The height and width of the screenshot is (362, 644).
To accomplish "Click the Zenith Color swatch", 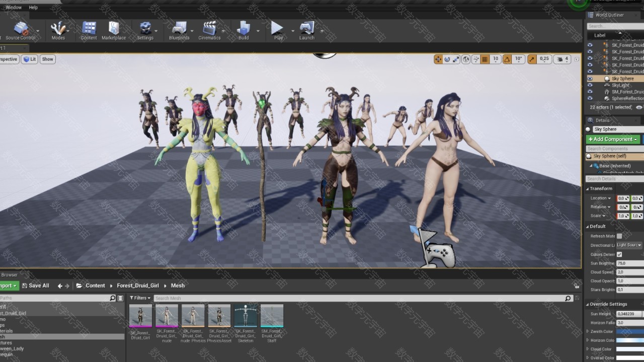I will [630, 332].
